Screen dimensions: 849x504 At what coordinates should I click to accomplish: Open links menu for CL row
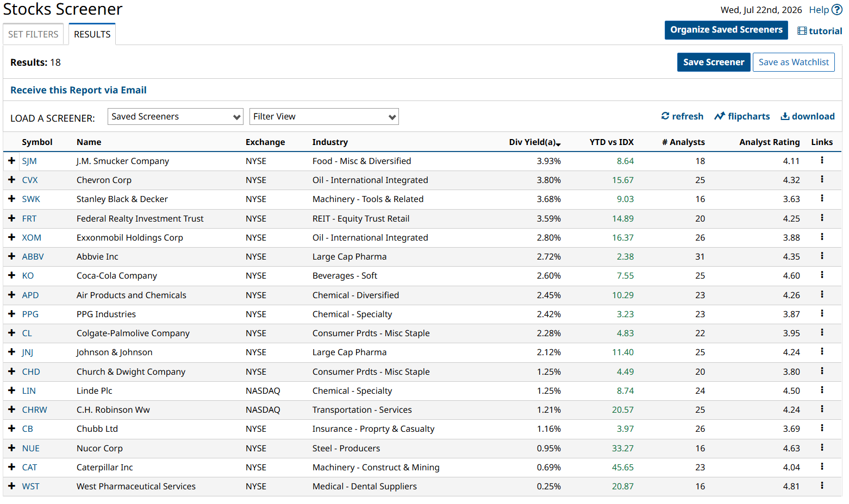pos(822,332)
